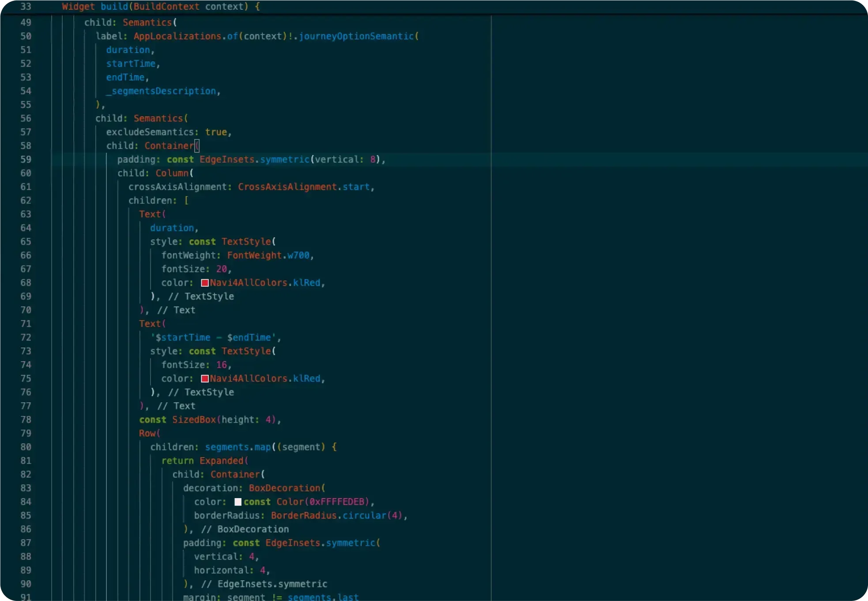Click the FontWeight.w700 value on line 66

[x=268, y=255]
